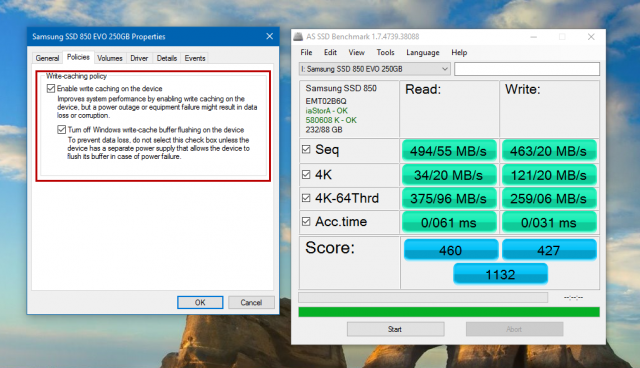Toggle Enable write caching on the device
The image size is (640, 368).
coord(51,89)
